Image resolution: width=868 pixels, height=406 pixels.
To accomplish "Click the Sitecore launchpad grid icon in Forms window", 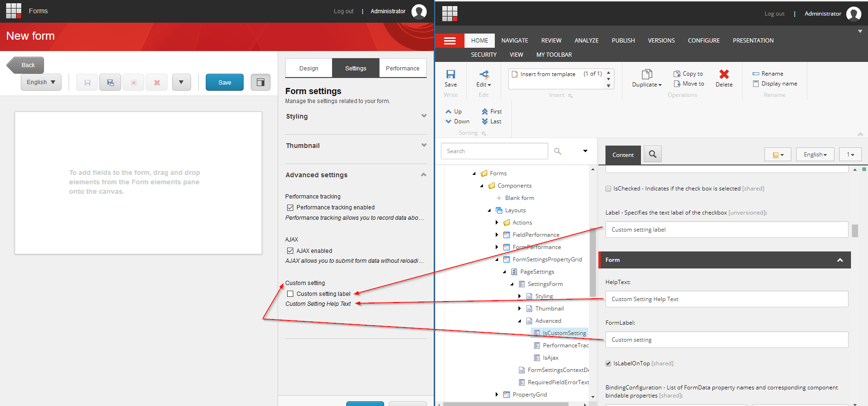I will point(14,11).
